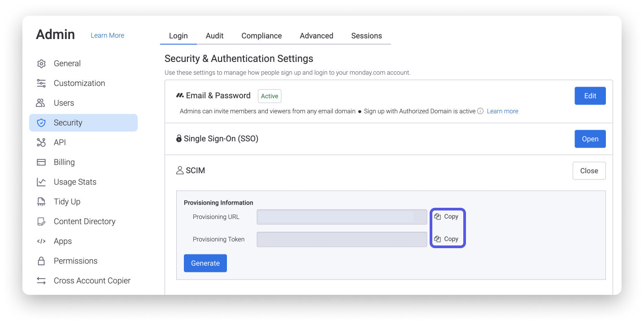Copy the Provisioning URL
The image size is (644, 324).
click(x=447, y=216)
